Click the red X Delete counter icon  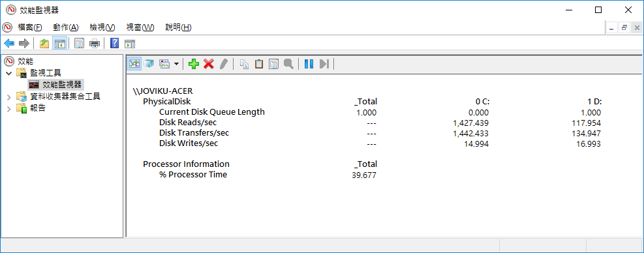(x=209, y=64)
